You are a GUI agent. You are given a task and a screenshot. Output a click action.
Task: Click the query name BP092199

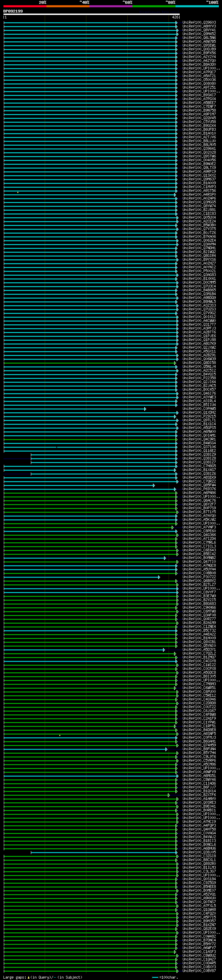[13, 11]
